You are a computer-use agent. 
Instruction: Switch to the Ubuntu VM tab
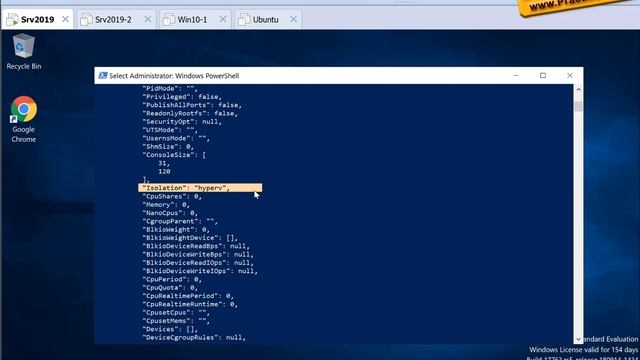[x=265, y=19]
